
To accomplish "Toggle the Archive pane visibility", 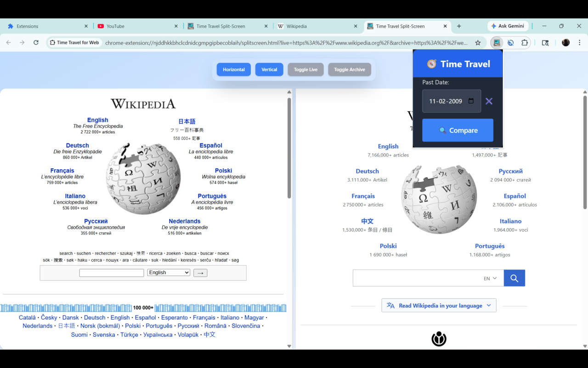I will click(350, 69).
